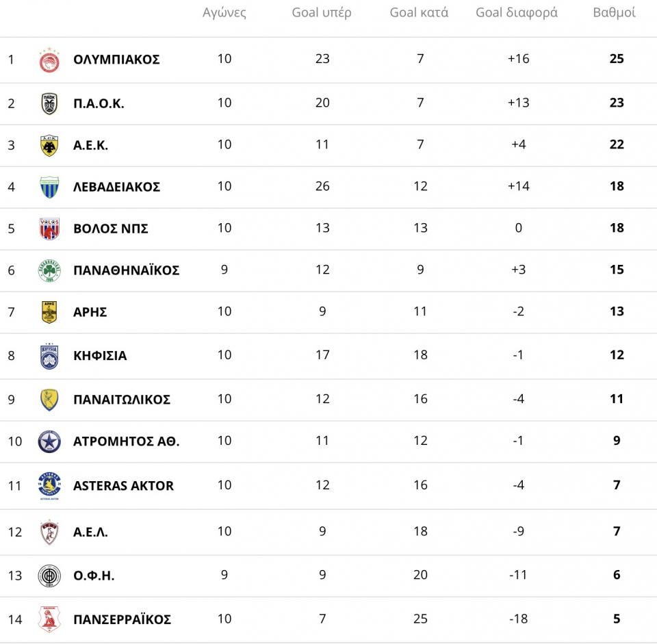Click the Kifisia blue team badge
The height and width of the screenshot is (644, 657).
49,356
